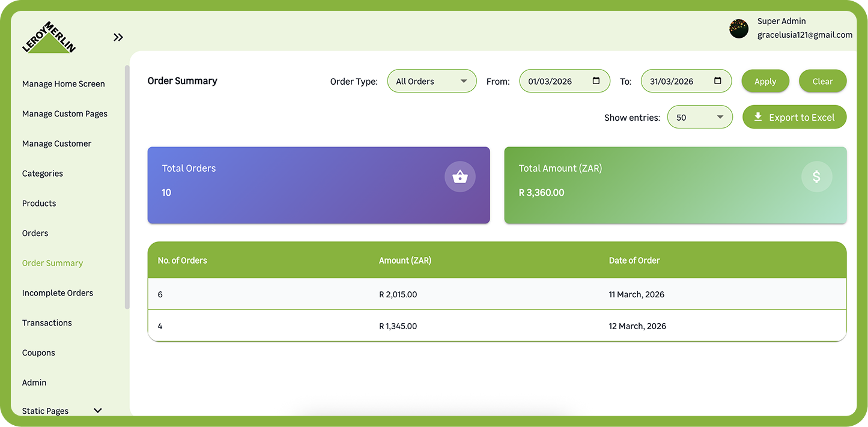This screenshot has height=427, width=868.
Task: Navigate to Incomplete Orders
Action: click(58, 293)
